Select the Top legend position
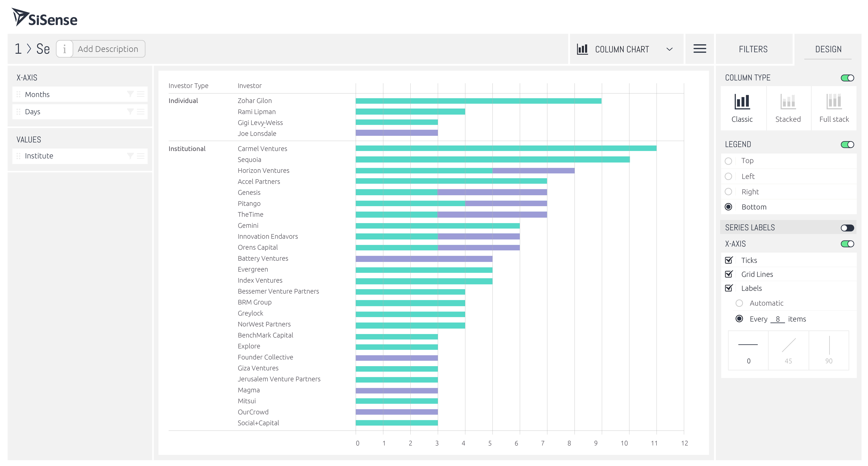Screen dimensions: 868x466 728,161
